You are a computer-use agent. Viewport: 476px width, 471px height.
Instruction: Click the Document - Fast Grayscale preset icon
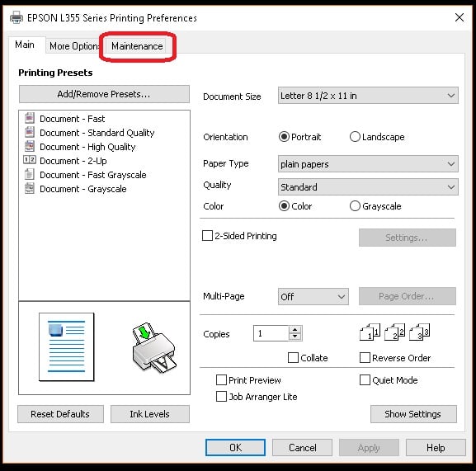(30, 174)
